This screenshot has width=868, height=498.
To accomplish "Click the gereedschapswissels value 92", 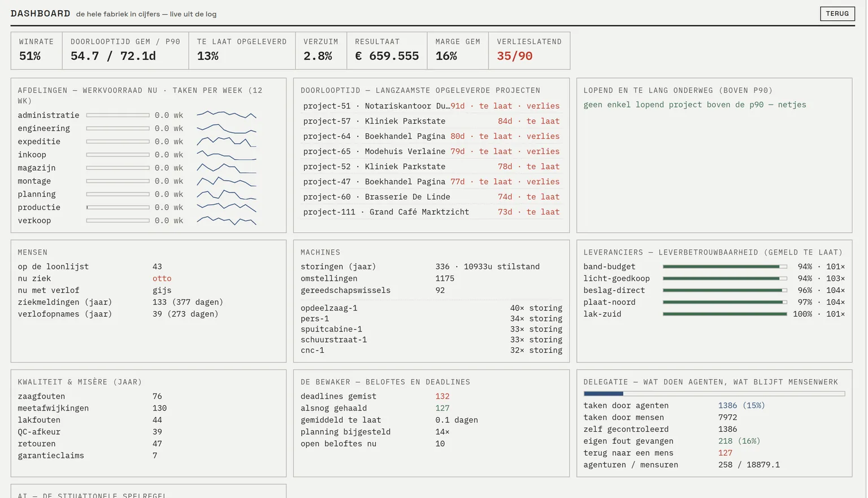I will (x=440, y=290).
